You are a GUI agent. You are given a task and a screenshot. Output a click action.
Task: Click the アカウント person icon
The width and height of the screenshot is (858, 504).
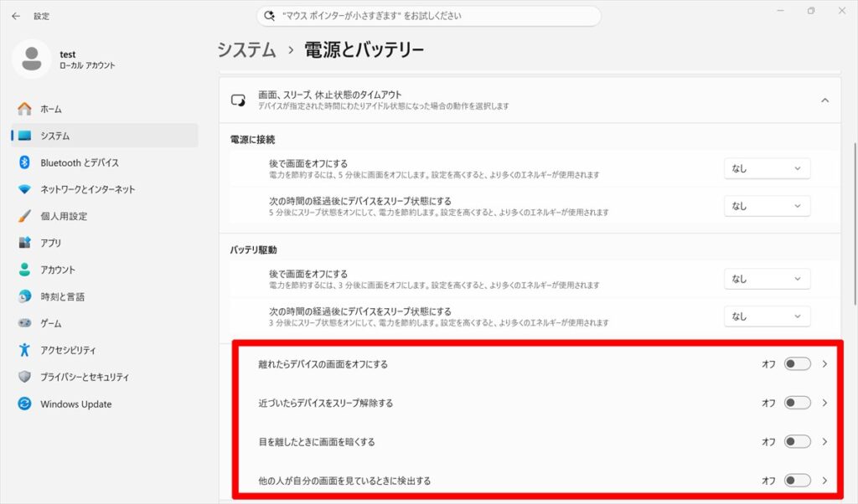pyautogui.click(x=24, y=270)
